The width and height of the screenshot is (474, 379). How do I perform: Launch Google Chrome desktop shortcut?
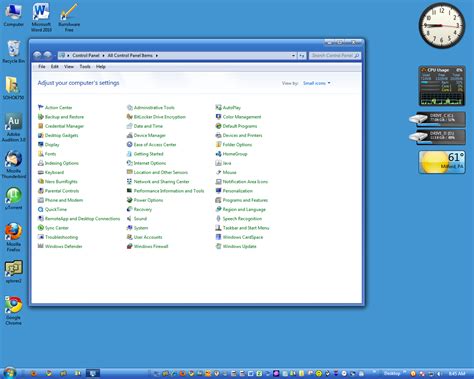(13, 310)
